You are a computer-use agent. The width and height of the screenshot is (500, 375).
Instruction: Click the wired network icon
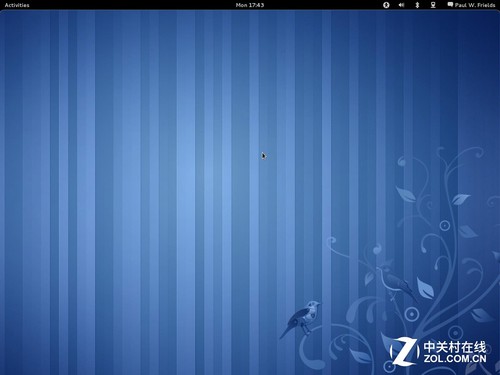coord(433,5)
